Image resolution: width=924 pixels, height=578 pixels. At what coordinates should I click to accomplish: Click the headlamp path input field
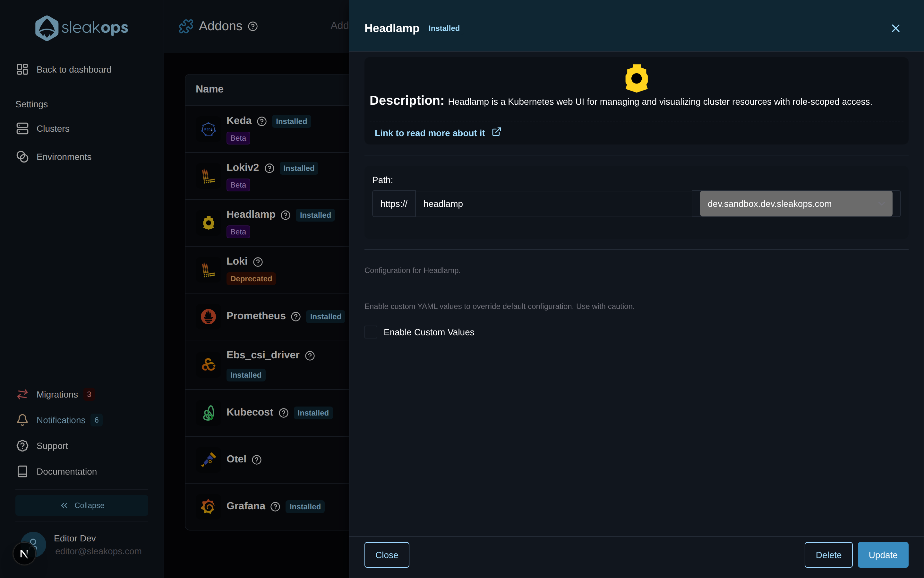554,204
